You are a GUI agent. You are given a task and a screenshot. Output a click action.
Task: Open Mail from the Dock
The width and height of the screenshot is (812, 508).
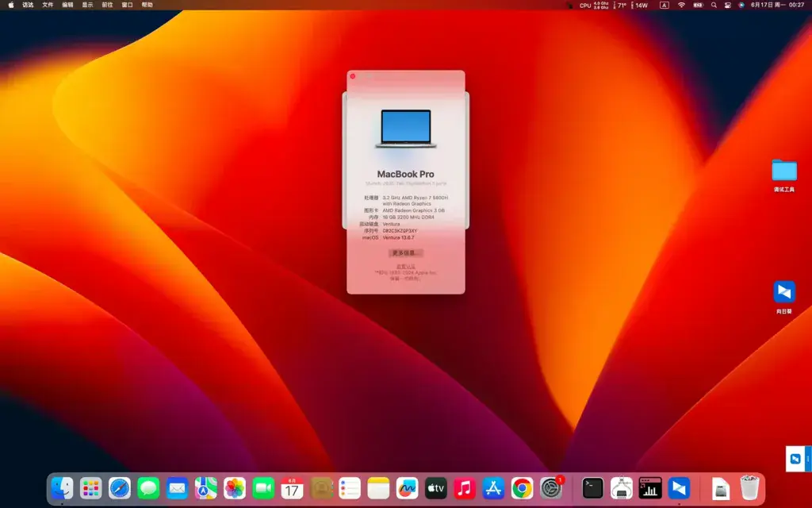tap(177, 488)
